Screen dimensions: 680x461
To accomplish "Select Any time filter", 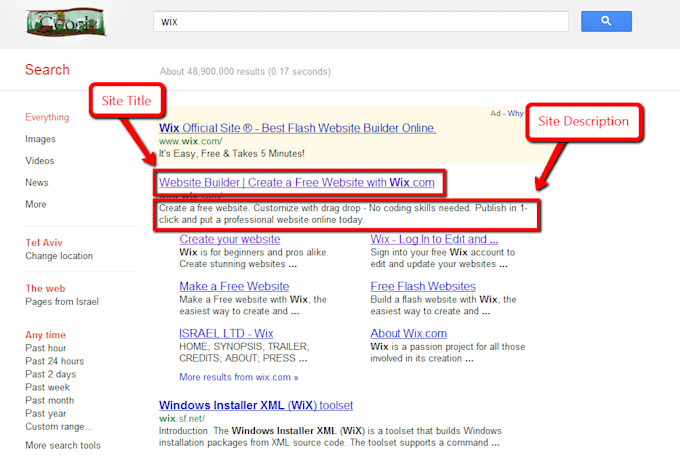I will click(46, 335).
